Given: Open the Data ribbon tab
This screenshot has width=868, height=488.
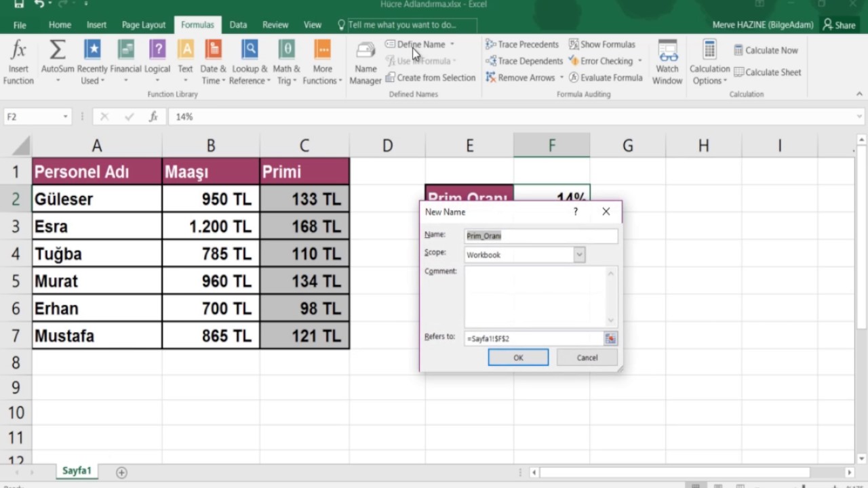Looking at the screenshot, I should (238, 24).
